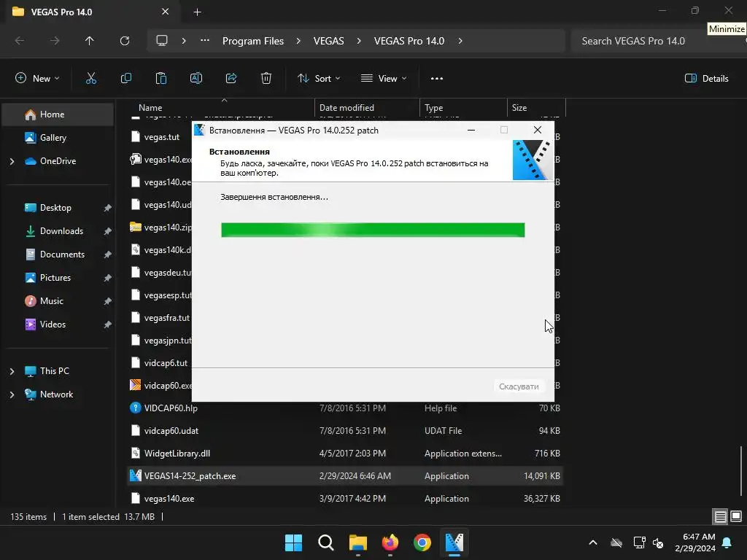This screenshot has height=560, width=747.
Task: Open Music quick access folder
Action: click(x=58, y=301)
